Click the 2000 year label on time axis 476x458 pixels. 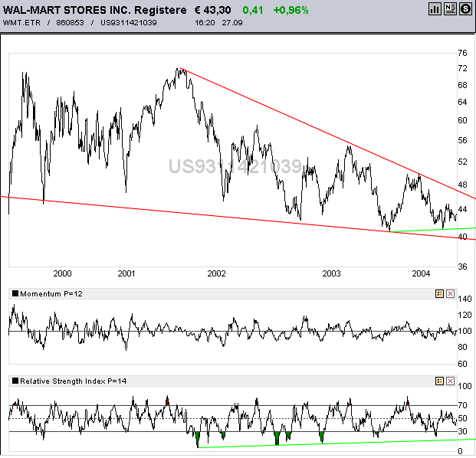pos(62,273)
